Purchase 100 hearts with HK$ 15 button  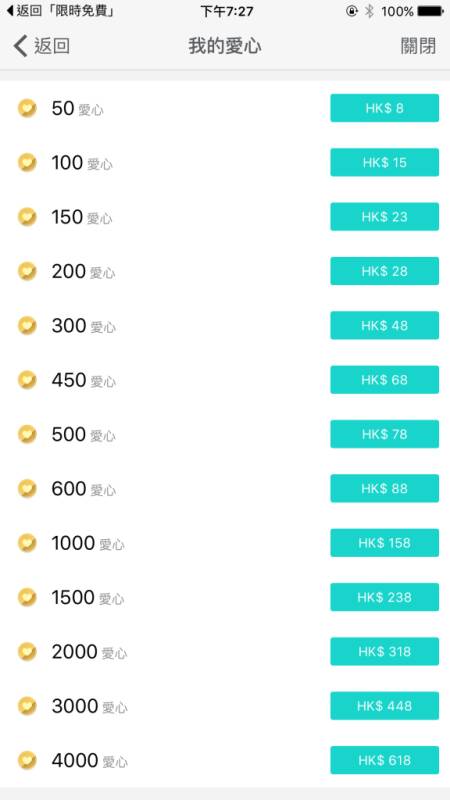click(385, 162)
